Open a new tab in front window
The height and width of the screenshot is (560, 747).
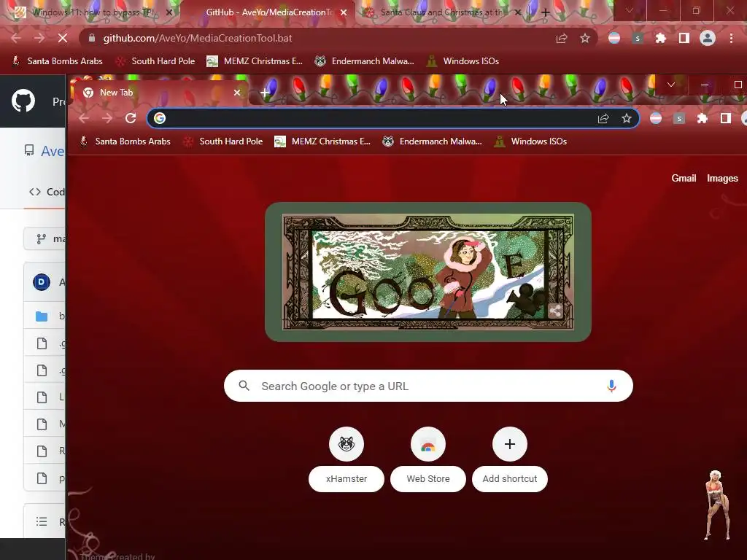pyautogui.click(x=265, y=93)
